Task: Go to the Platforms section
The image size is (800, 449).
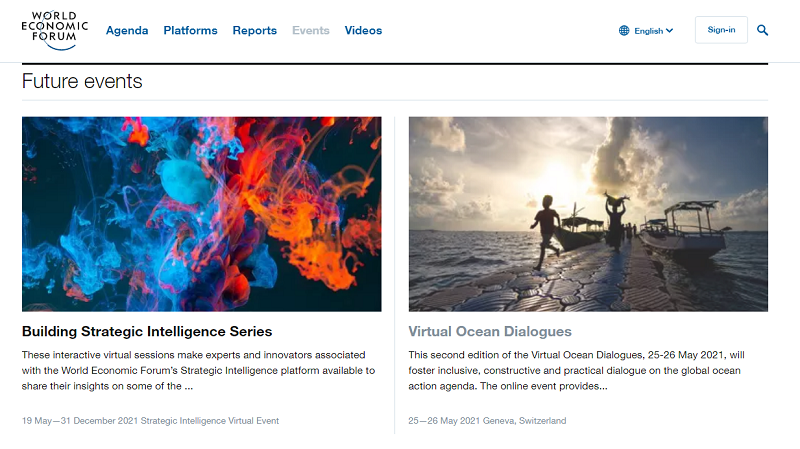Action: pyautogui.click(x=190, y=30)
